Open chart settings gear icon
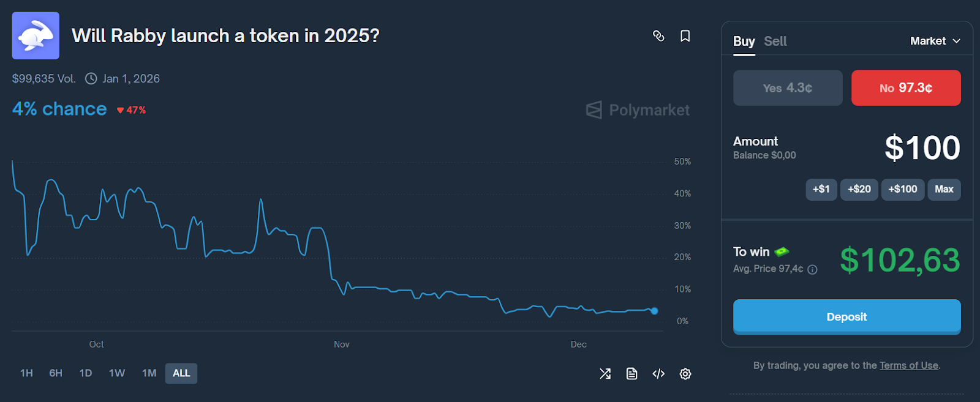Screen dimensions: 980x402 pos(685,373)
